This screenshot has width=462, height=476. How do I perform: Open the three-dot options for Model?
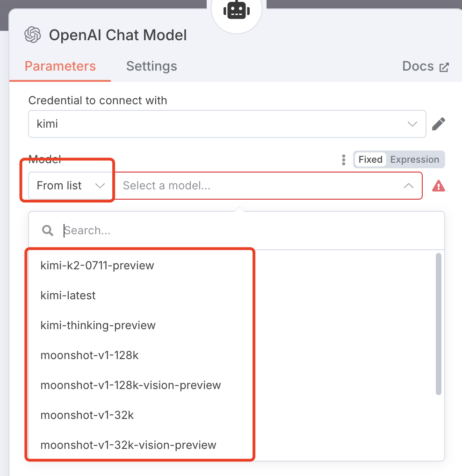[344, 160]
